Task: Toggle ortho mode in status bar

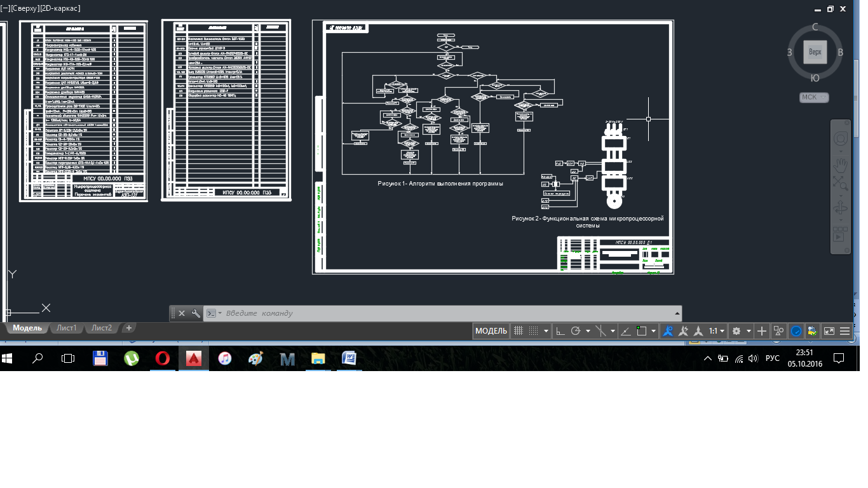Action: pyautogui.click(x=560, y=331)
